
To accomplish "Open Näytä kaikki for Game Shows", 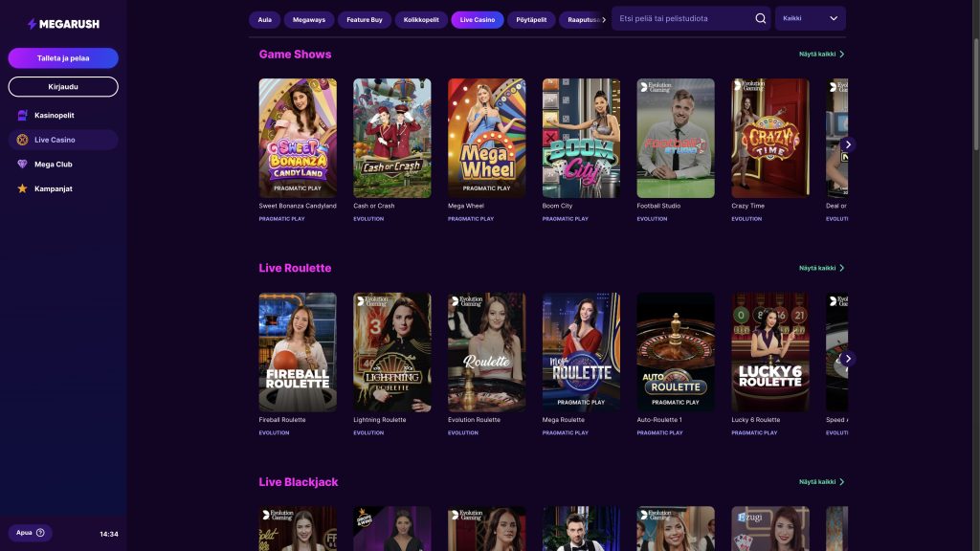I will pos(821,55).
